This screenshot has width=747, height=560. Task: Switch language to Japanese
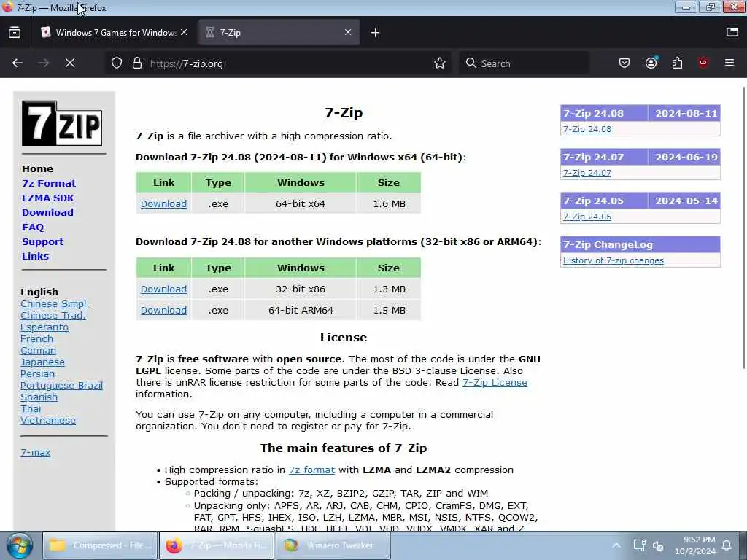point(42,362)
